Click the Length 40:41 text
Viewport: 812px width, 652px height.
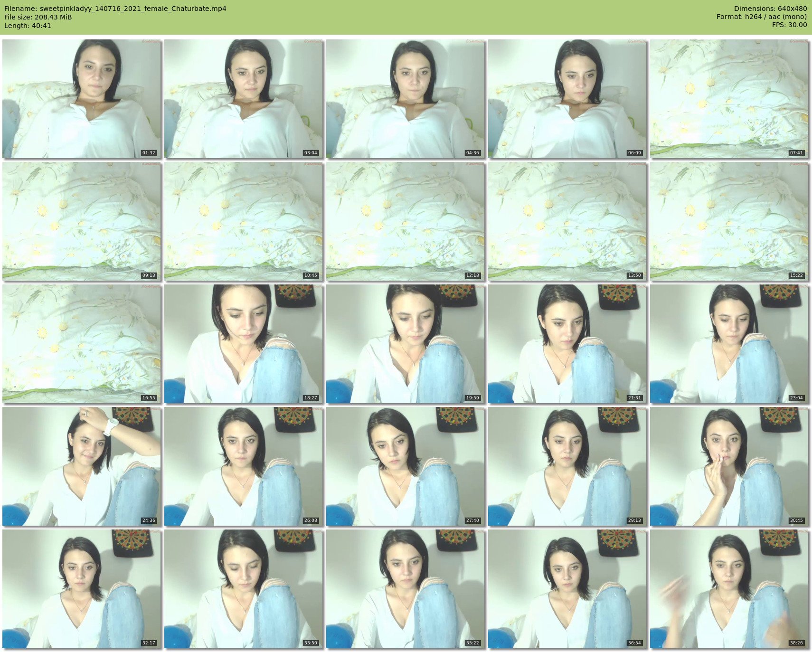click(x=28, y=26)
